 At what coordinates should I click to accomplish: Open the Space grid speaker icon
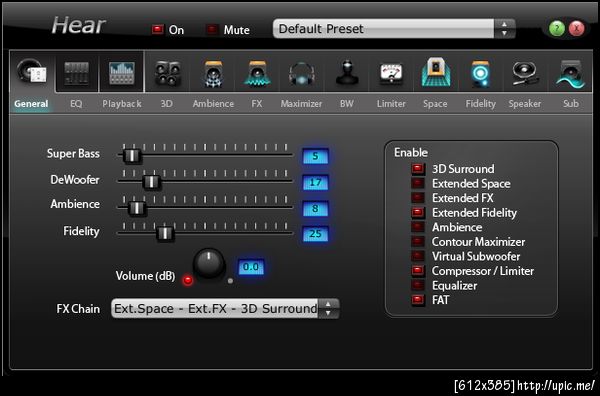pos(435,72)
